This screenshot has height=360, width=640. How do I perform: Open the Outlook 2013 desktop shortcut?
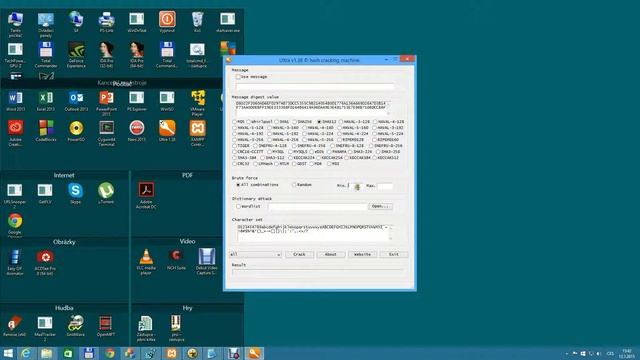pos(76,101)
